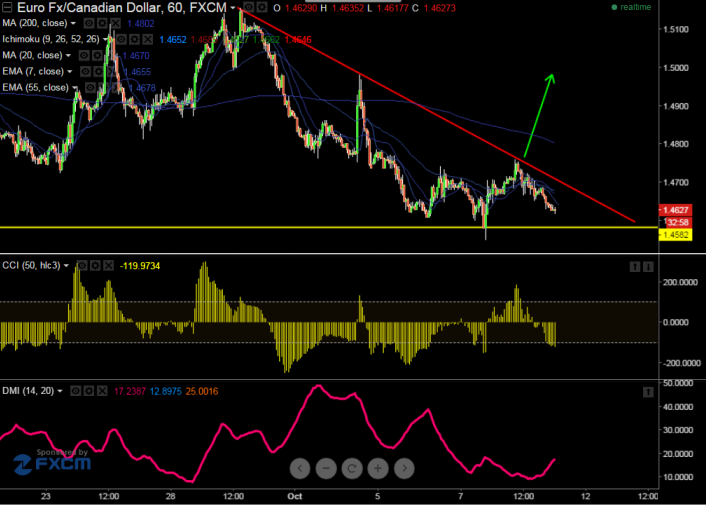The height and width of the screenshot is (505, 706).
Task: Open MA (20, close) settings gear
Action: [x=97, y=56]
